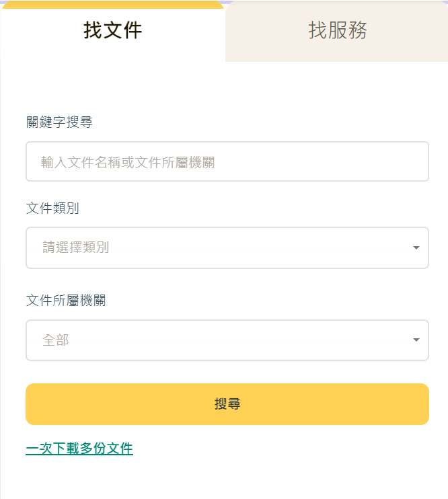Select the 全部 option text
The width and height of the screenshot is (448, 499).
pos(56,340)
